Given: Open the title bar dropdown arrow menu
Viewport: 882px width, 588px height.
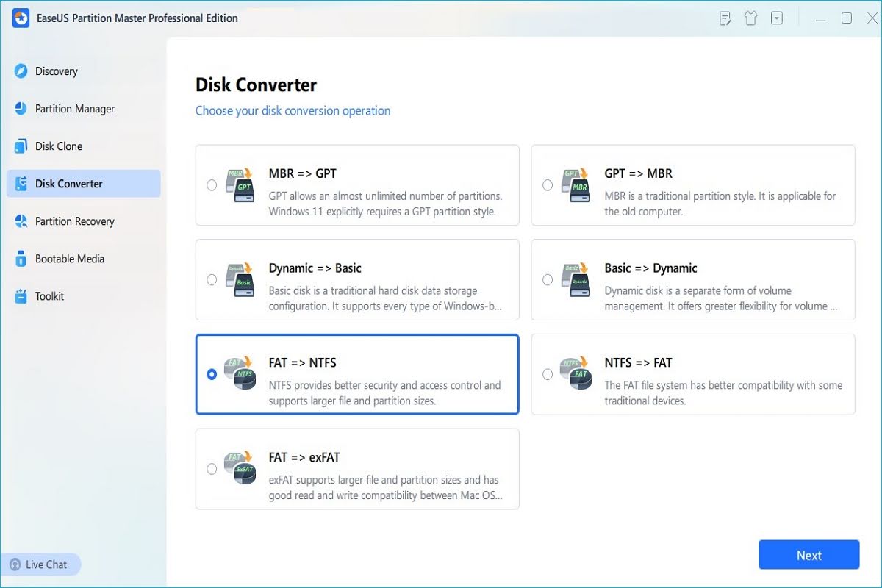Looking at the screenshot, I should (x=777, y=18).
